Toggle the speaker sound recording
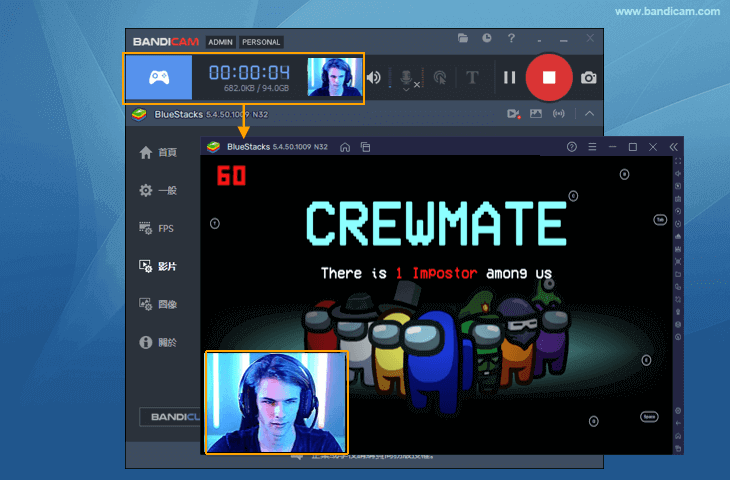This screenshot has width=730, height=480. [374, 77]
